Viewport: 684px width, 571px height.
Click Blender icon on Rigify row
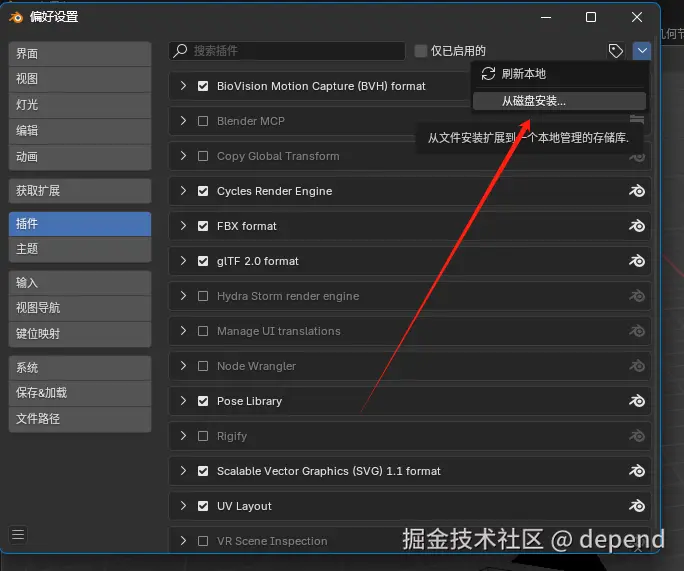(637, 436)
